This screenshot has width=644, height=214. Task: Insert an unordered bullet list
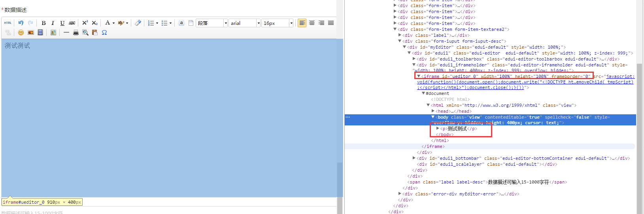tap(164, 23)
